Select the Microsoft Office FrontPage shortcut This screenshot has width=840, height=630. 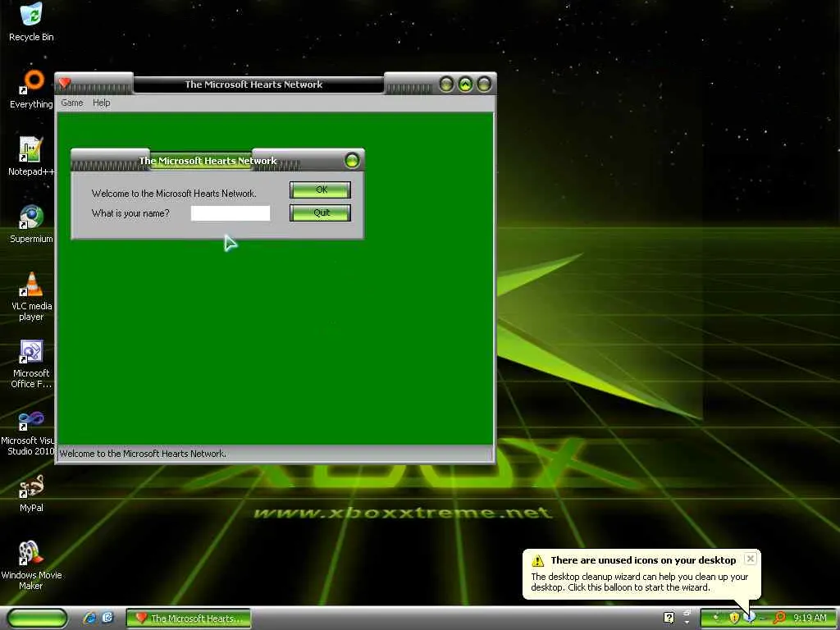tap(31, 363)
